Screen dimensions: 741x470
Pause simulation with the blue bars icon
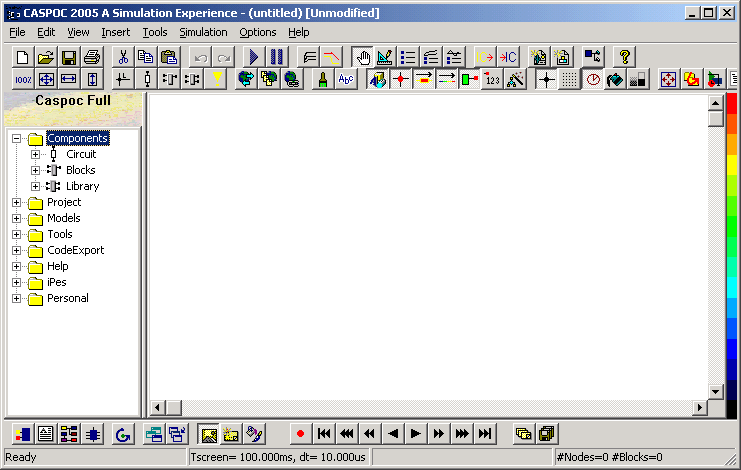276,58
